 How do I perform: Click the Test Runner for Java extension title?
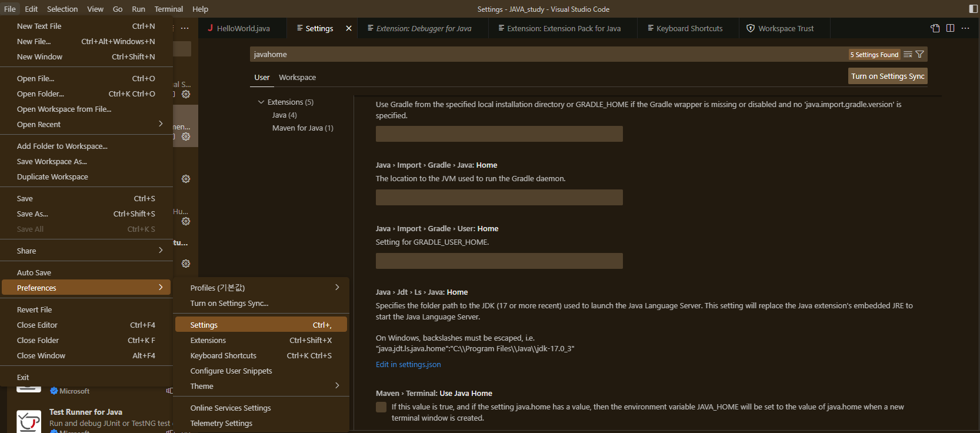point(86,412)
